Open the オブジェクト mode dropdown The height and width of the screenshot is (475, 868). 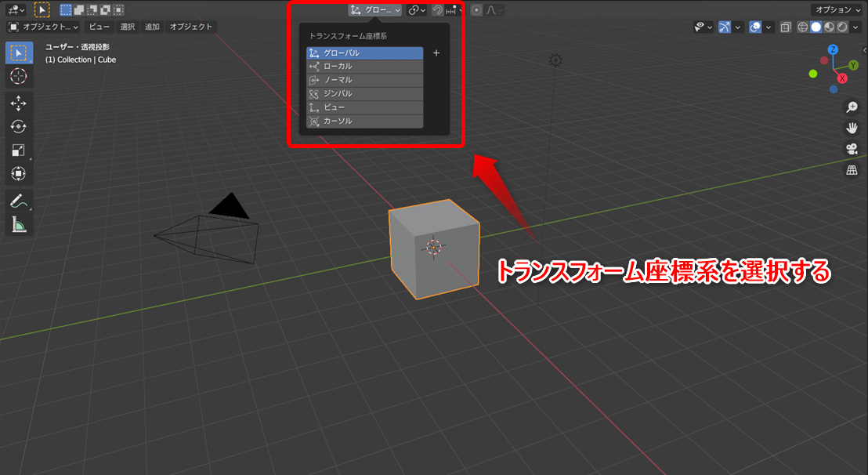click(43, 27)
